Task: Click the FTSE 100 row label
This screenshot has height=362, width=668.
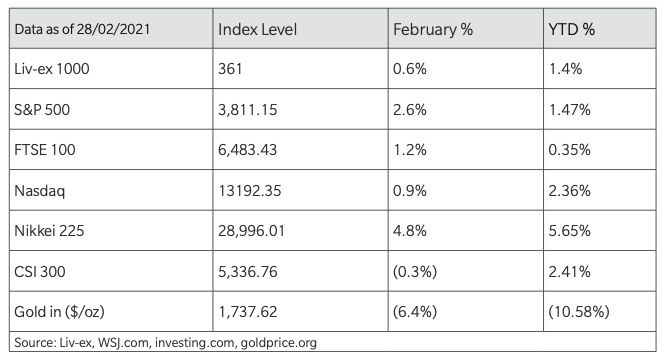Action: tap(45, 150)
